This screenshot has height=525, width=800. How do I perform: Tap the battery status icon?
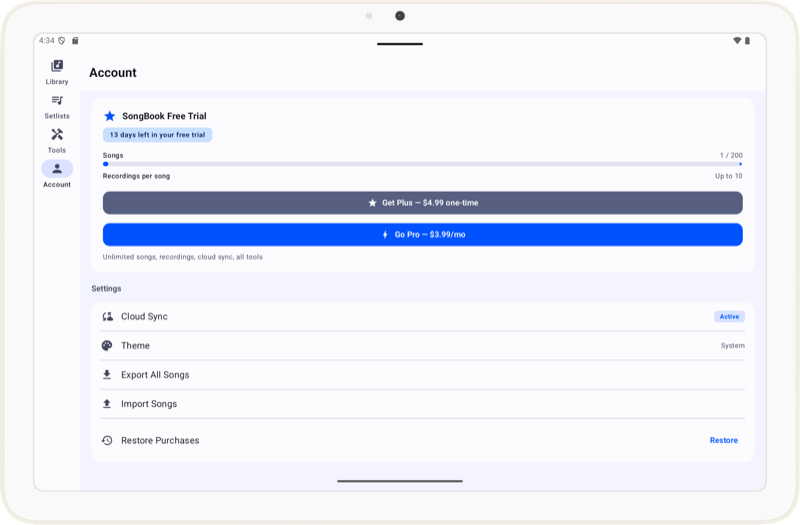pyautogui.click(x=747, y=40)
